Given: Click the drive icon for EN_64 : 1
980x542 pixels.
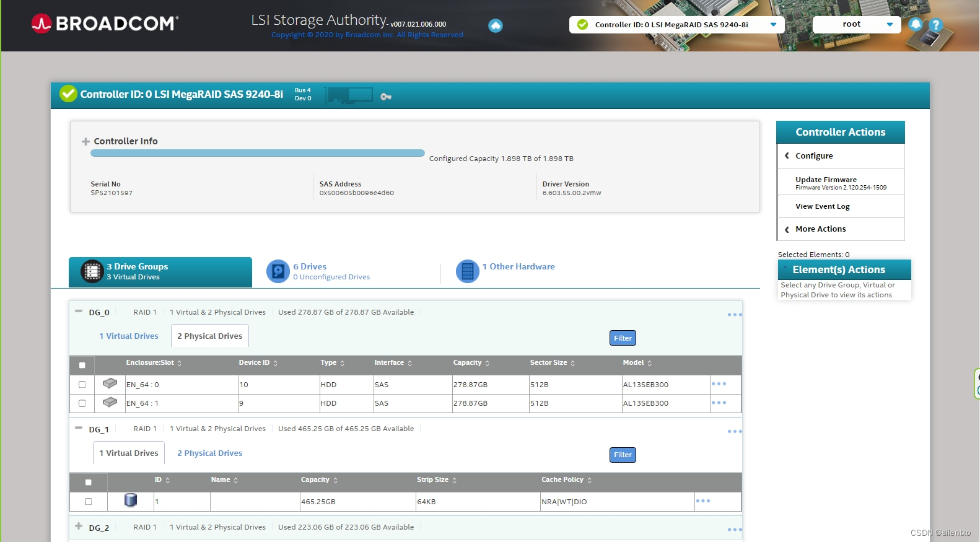Looking at the screenshot, I should click(x=110, y=402).
